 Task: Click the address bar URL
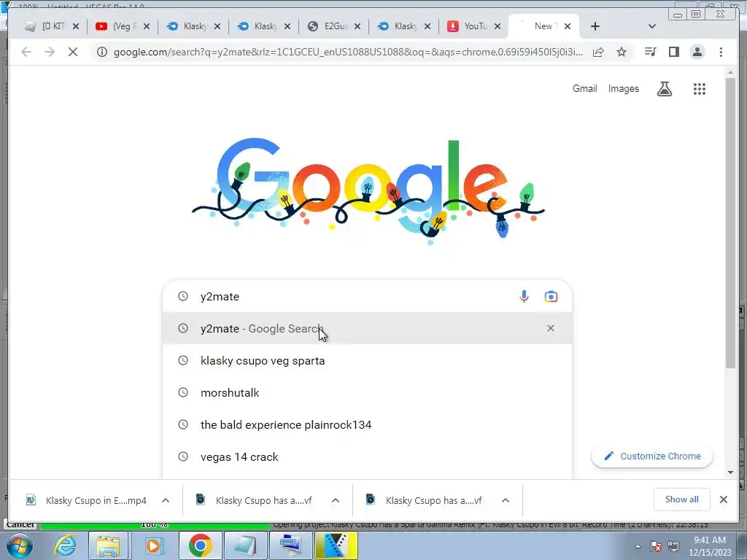348,52
